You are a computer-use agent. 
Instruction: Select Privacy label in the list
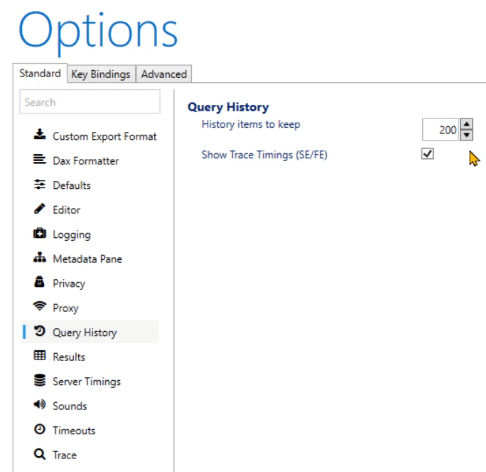click(x=69, y=284)
